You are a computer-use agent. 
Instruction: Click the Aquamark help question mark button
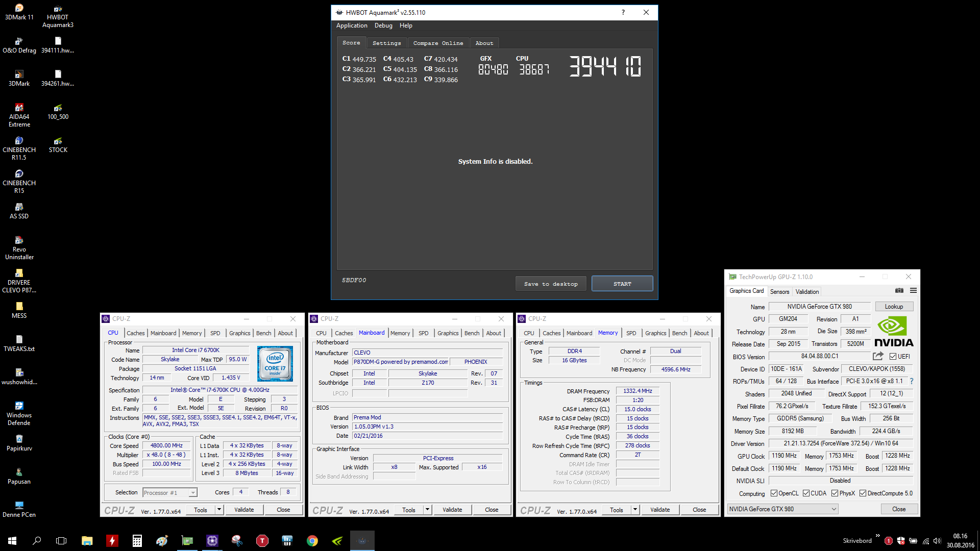coord(623,12)
